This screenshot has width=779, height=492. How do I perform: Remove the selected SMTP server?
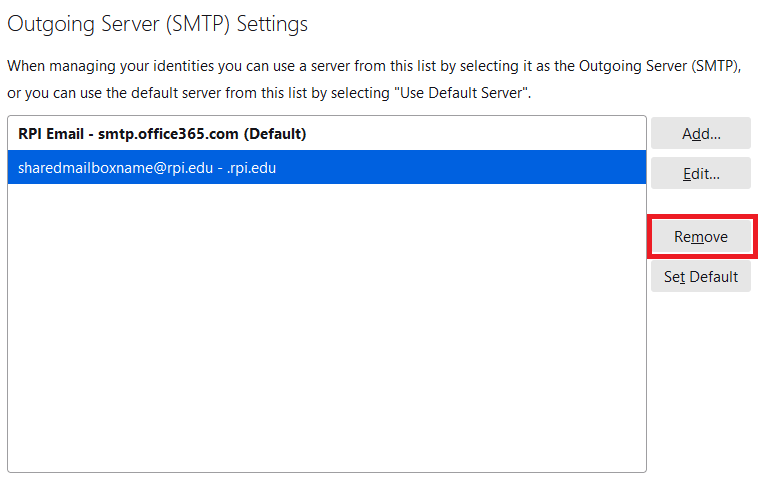[x=701, y=237]
